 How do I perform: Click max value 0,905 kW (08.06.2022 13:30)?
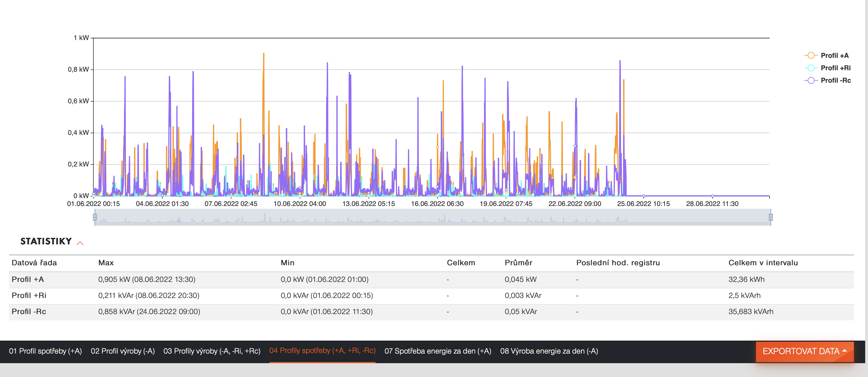146,280
